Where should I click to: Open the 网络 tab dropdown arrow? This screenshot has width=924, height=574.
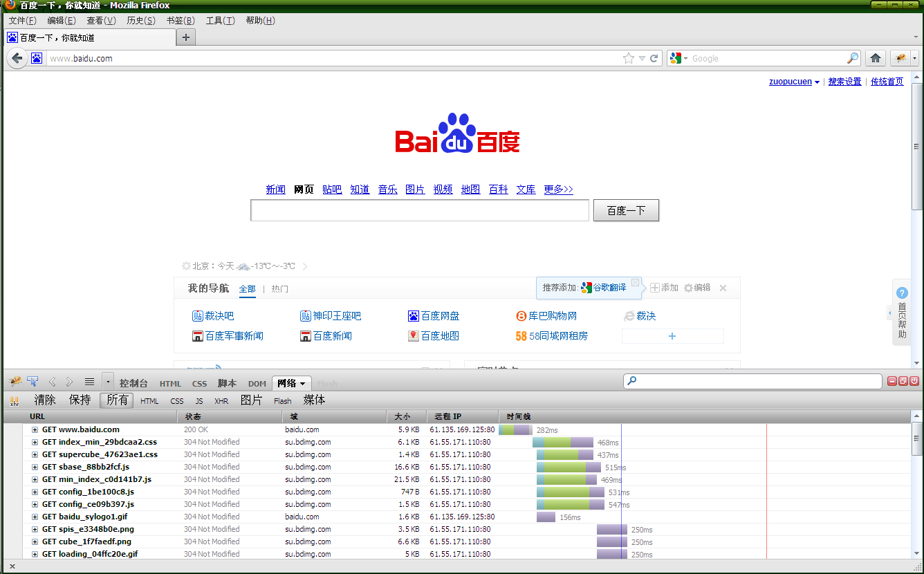pos(303,384)
